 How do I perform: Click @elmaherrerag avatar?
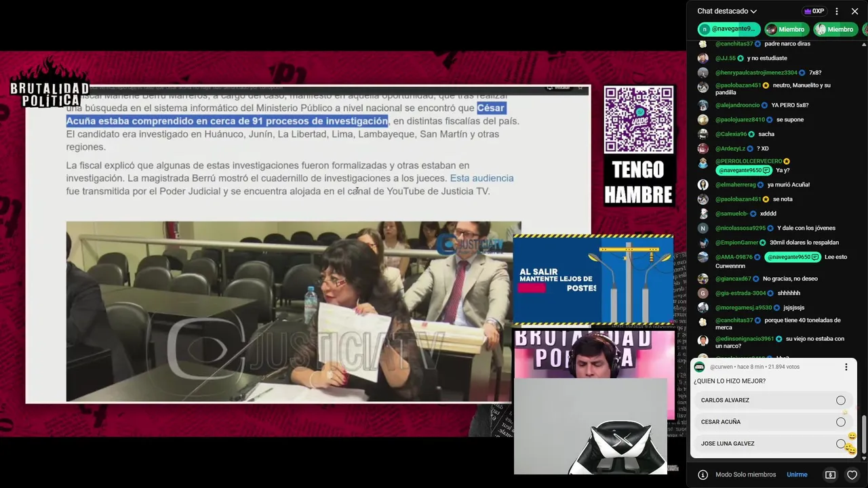tap(703, 185)
